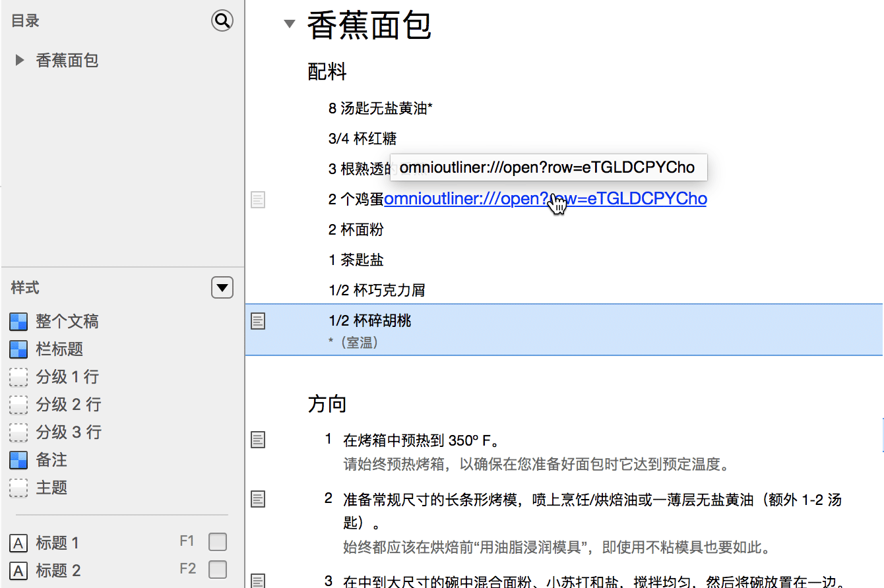Open the note icon beside 1/2 杯碎胡桃
Screen dimensions: 884x588
point(257,321)
